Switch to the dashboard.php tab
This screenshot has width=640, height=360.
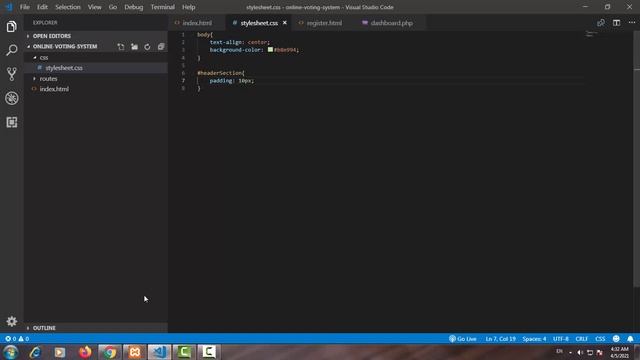click(391, 23)
